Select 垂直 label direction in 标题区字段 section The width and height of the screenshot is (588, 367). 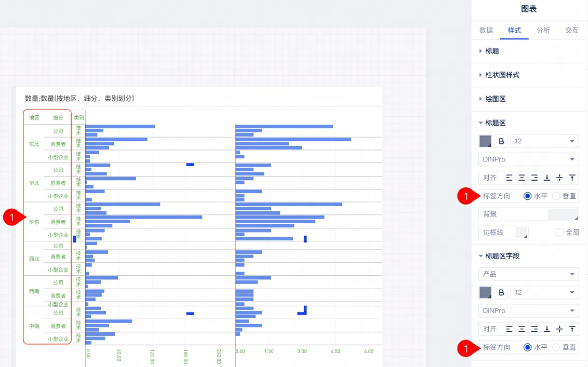click(x=556, y=347)
